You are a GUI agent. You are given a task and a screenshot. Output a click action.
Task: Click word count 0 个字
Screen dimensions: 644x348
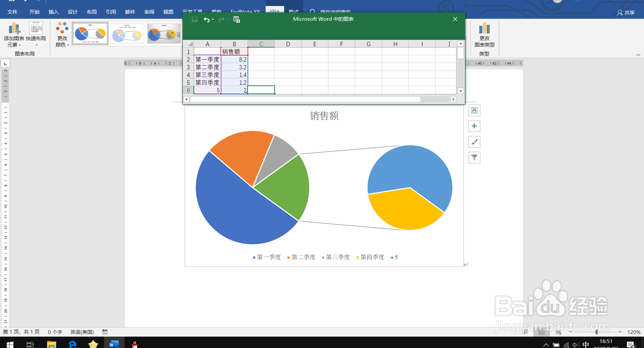[x=55, y=332]
